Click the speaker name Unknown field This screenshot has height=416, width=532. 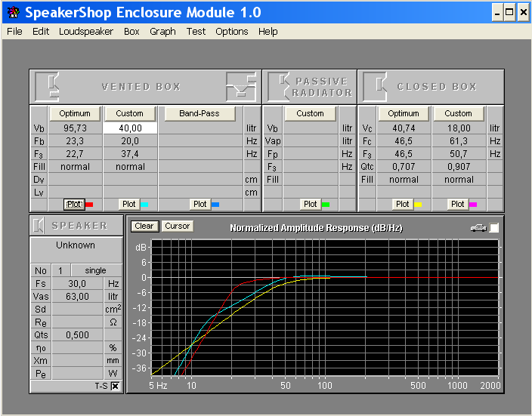76,249
